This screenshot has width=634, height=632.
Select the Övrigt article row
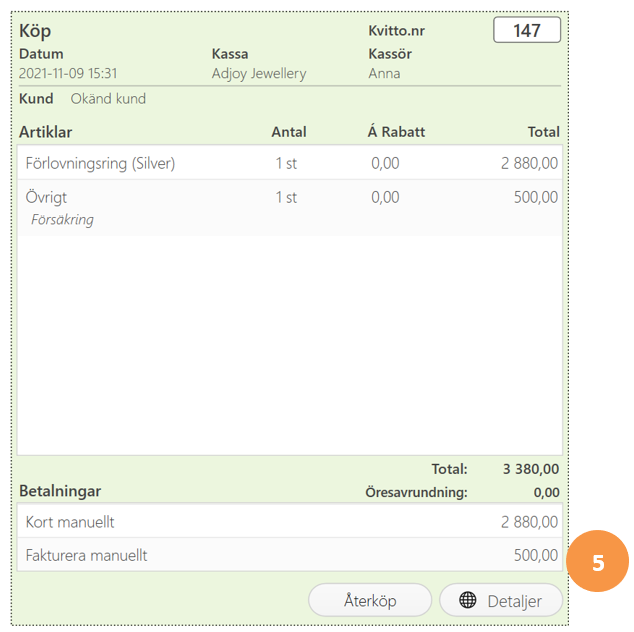pyautogui.click(x=290, y=208)
